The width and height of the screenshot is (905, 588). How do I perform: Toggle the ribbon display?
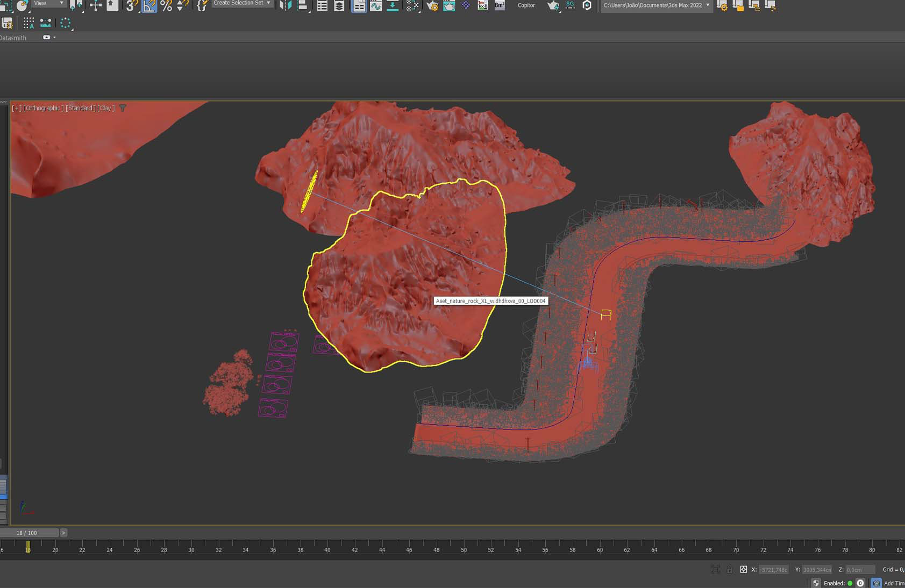(x=359, y=5)
